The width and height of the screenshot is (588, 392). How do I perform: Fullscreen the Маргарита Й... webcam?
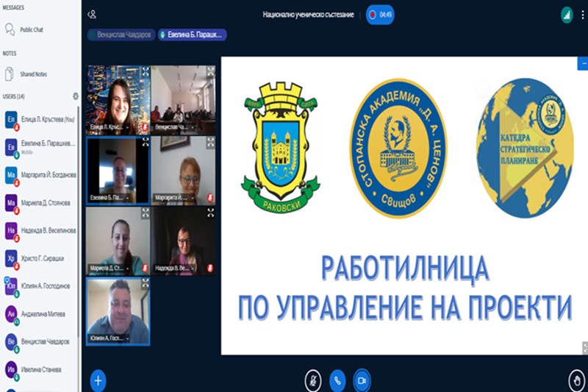[x=210, y=142]
